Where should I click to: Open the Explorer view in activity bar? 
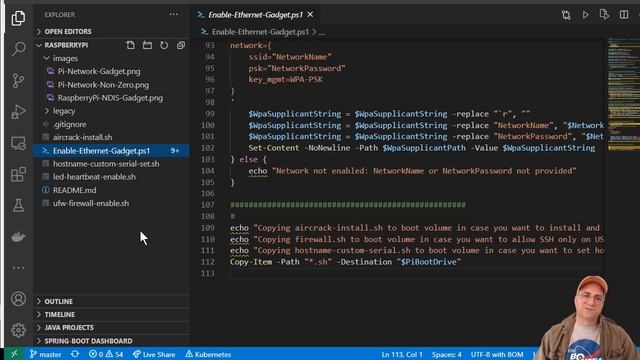18,18
